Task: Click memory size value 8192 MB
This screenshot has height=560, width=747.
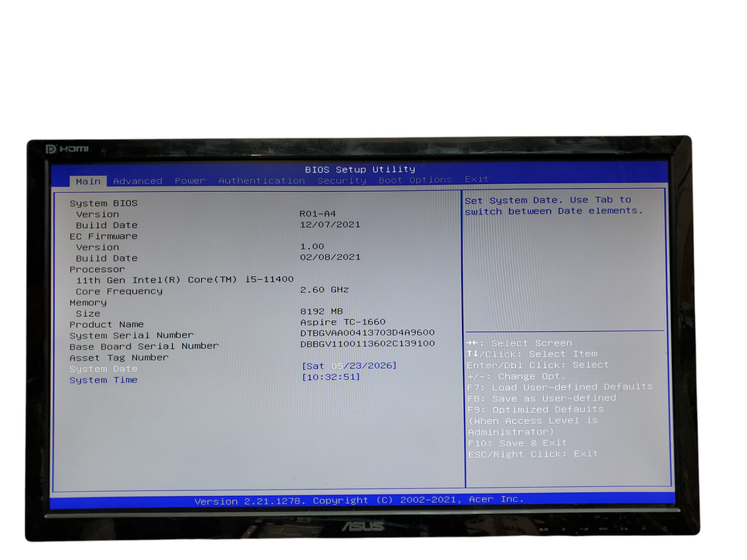Action: point(322,311)
